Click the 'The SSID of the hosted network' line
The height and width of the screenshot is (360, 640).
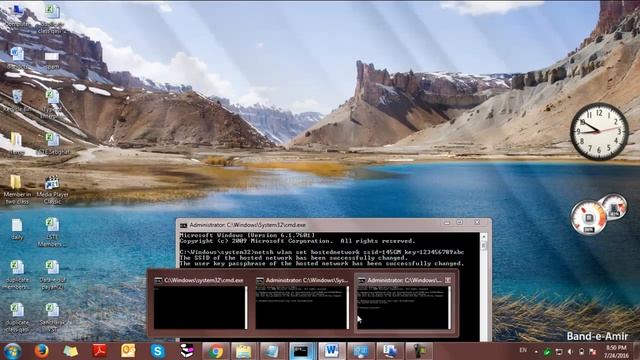(294, 258)
